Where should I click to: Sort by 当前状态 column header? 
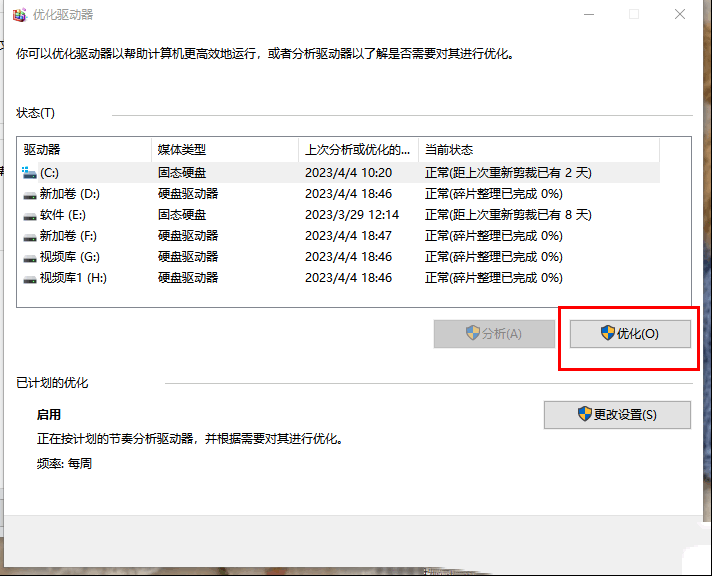pos(539,150)
